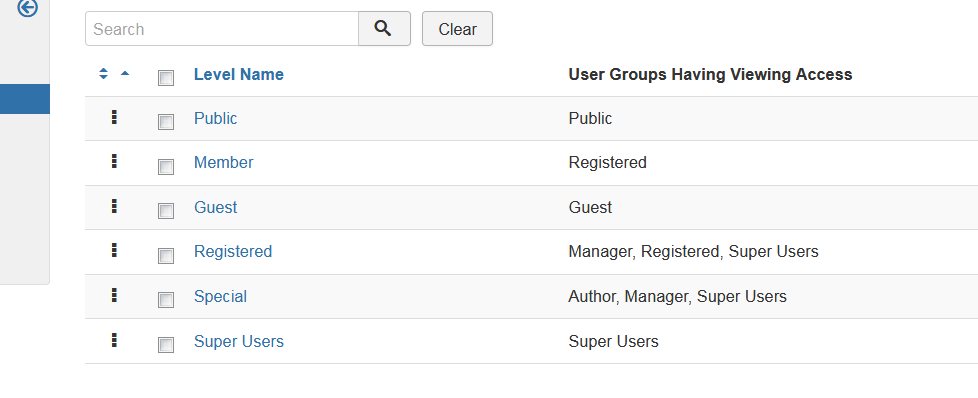Check the Super Users level checkbox

[x=166, y=345]
